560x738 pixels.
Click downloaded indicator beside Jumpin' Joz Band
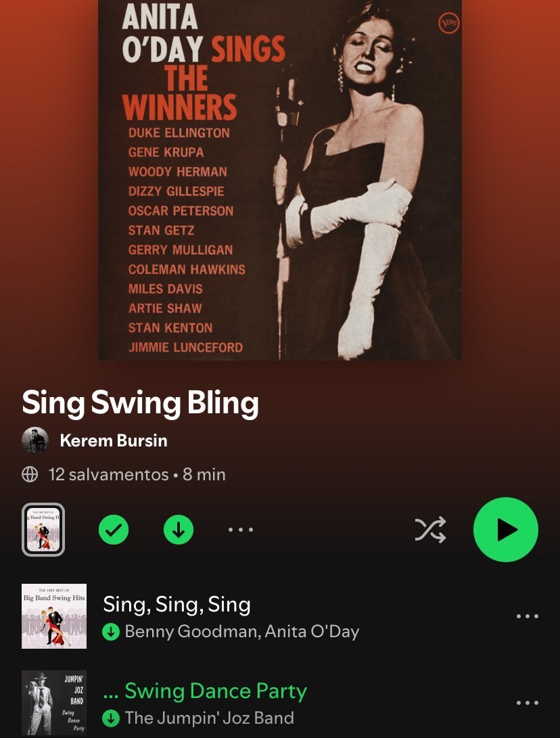click(111, 718)
